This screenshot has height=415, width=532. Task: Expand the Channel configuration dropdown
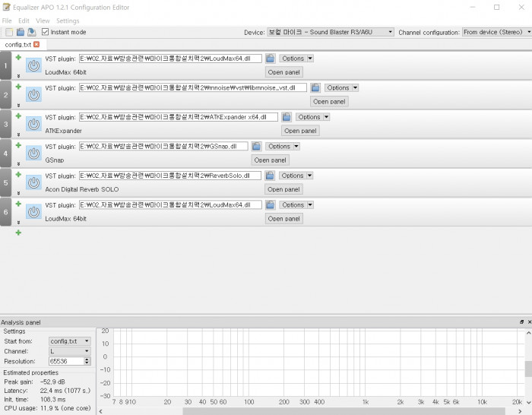click(495, 32)
